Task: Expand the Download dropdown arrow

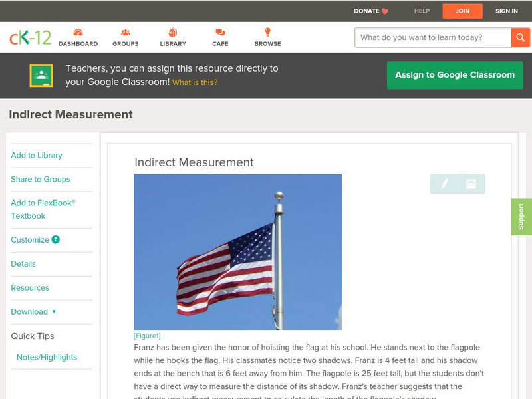Action: click(54, 311)
